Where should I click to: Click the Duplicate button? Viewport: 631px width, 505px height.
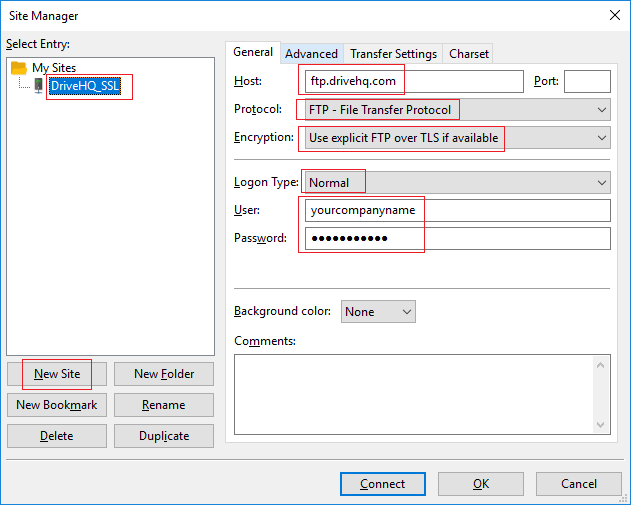click(x=164, y=436)
